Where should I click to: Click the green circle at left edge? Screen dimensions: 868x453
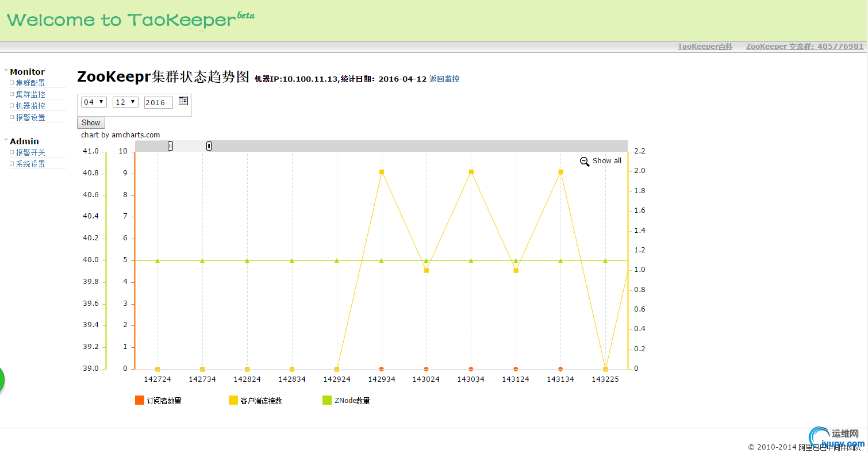tap(2, 380)
